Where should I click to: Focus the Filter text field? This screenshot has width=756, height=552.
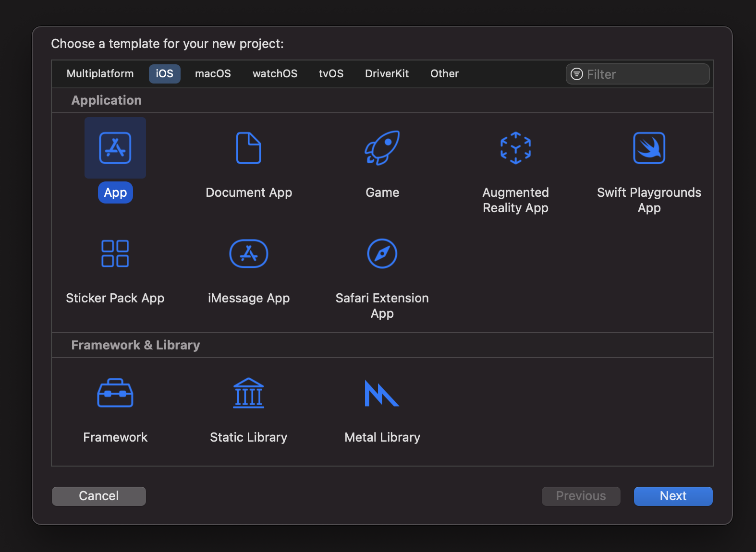(x=637, y=74)
